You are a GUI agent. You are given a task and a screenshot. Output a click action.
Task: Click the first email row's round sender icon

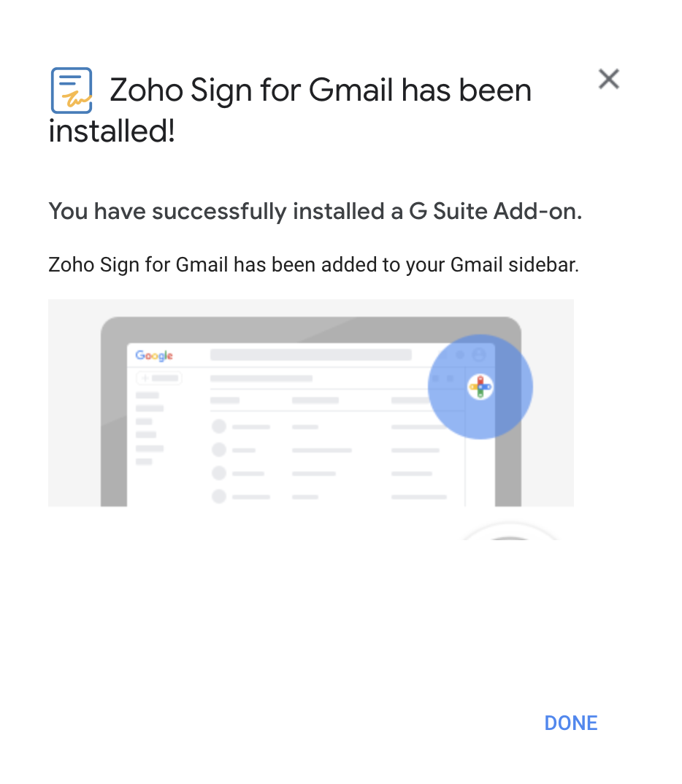[218, 426]
